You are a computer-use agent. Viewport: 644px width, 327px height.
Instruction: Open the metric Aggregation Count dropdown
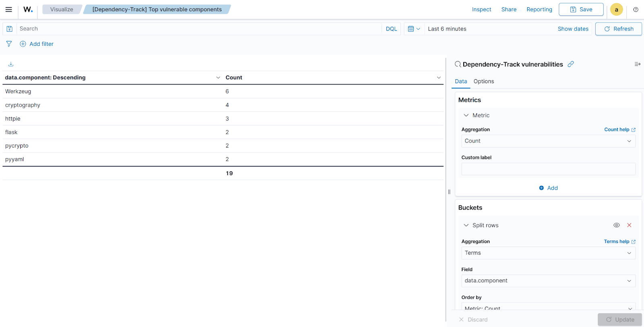pyautogui.click(x=548, y=141)
